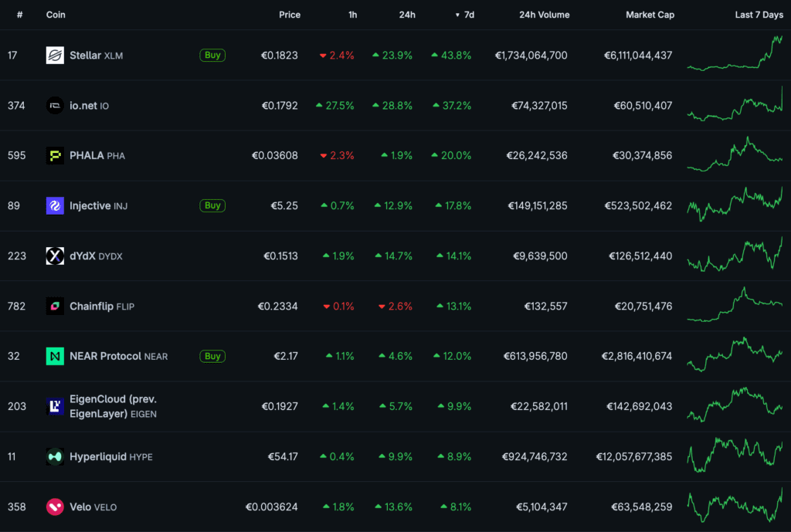Open io.net's 7-day sparkline chart
This screenshot has width=791, height=532.
click(735, 104)
